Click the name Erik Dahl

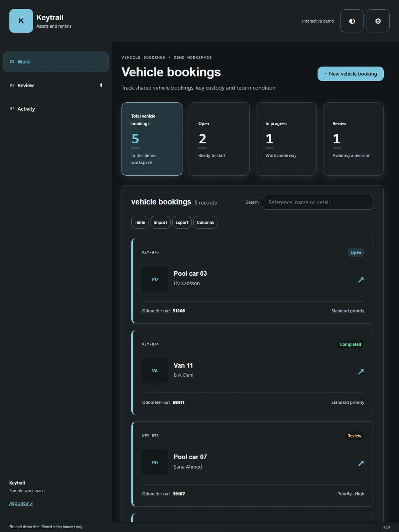(184, 375)
